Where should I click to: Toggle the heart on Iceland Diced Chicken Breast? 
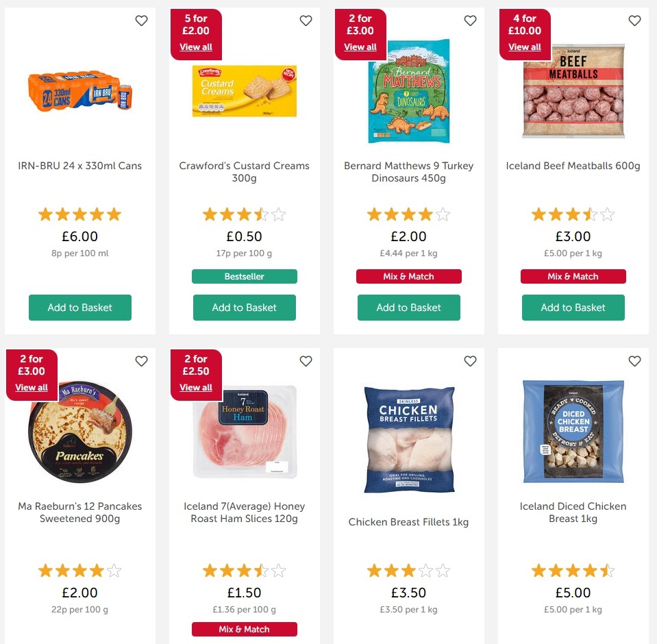[x=634, y=361]
